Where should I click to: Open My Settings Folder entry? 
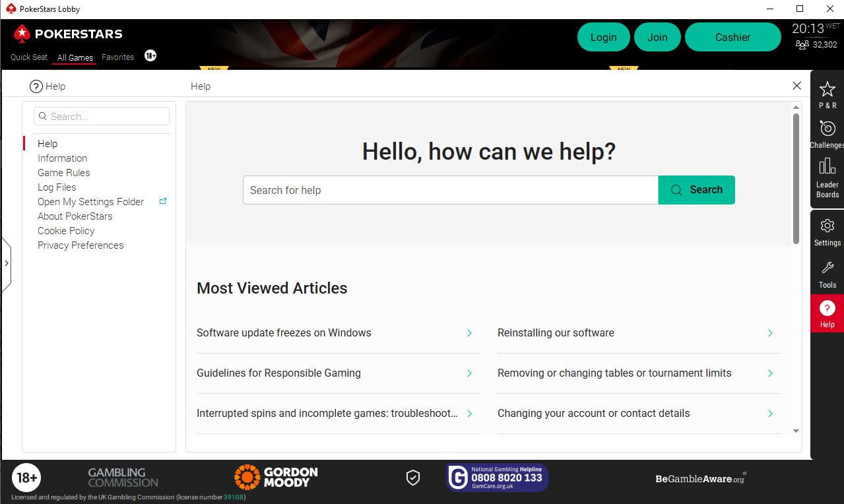(91, 202)
